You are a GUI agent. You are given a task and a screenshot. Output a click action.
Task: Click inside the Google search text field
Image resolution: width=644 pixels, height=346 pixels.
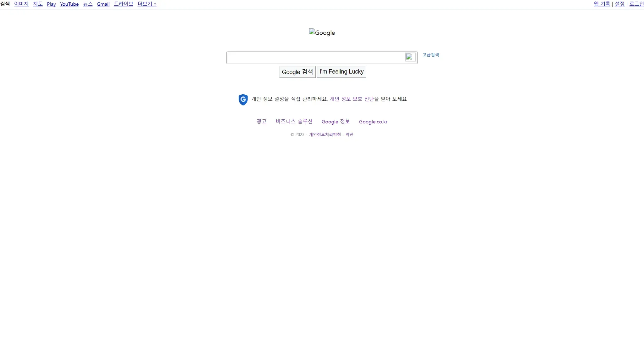tap(314, 57)
